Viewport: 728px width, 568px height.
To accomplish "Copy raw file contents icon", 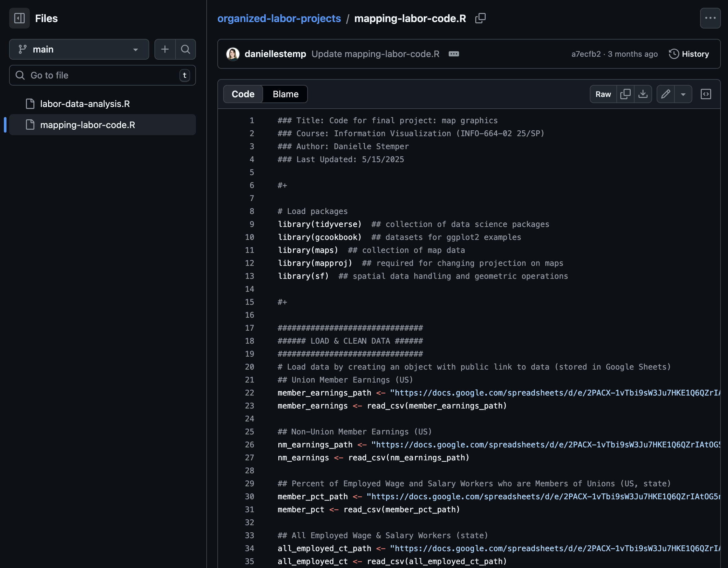I will coord(625,94).
